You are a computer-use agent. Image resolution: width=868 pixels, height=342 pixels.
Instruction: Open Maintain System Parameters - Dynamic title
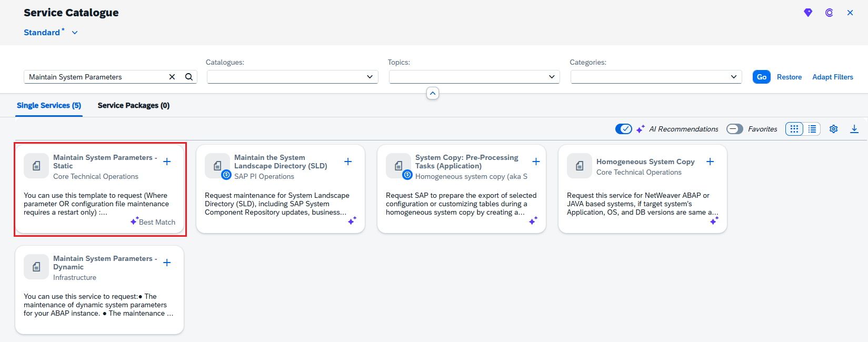point(105,263)
